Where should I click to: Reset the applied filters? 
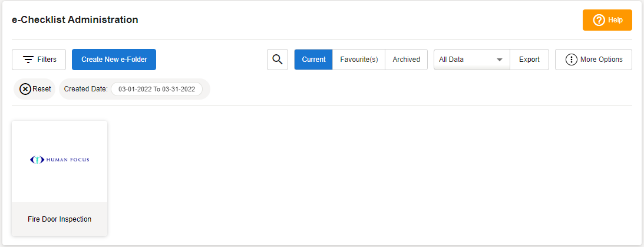pyautogui.click(x=35, y=89)
